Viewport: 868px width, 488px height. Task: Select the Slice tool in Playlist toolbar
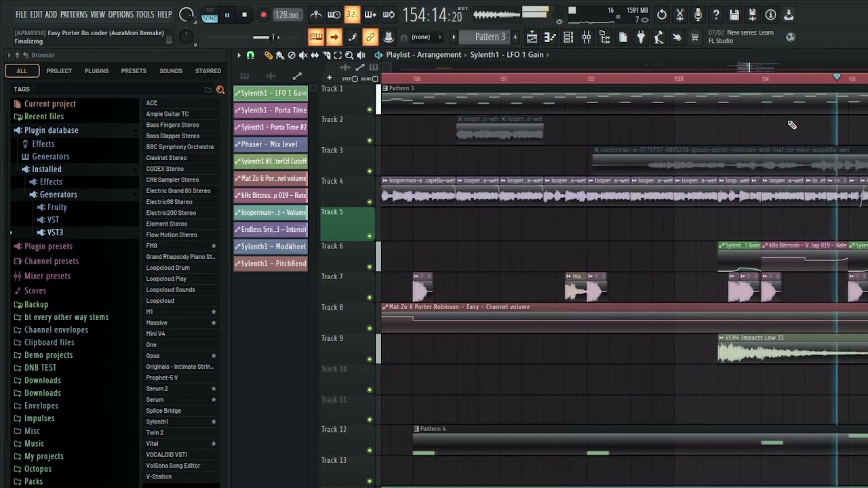pyautogui.click(x=326, y=56)
